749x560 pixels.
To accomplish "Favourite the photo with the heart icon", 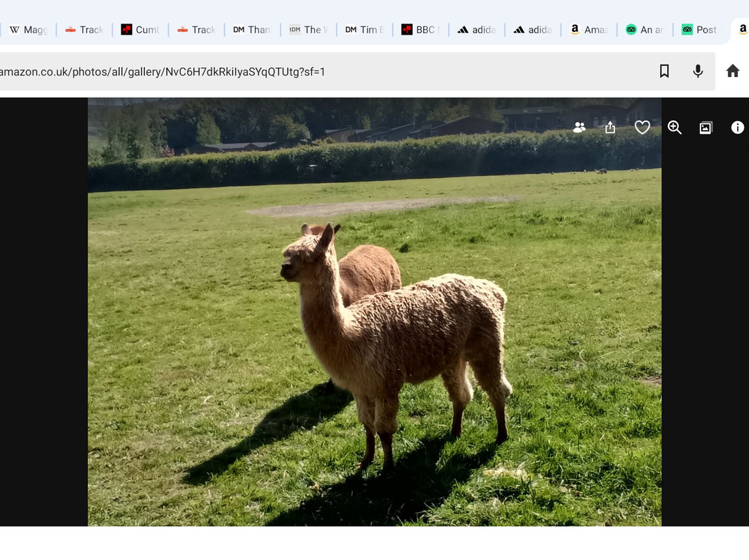I will pyautogui.click(x=642, y=128).
